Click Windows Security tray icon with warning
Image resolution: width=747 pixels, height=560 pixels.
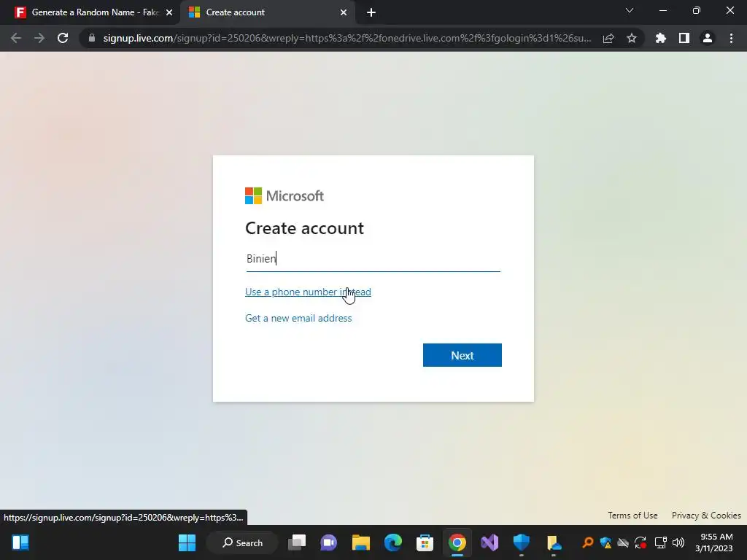click(x=605, y=542)
